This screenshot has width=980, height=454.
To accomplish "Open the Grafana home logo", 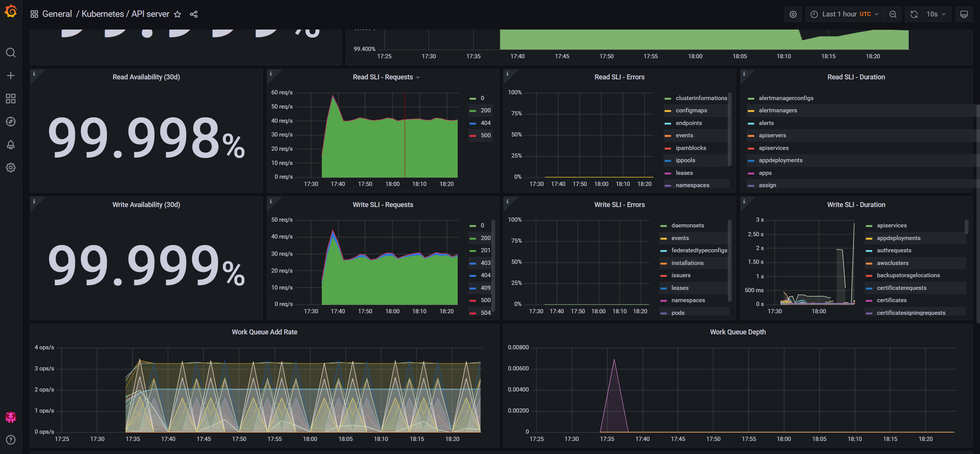I will pos(11,12).
